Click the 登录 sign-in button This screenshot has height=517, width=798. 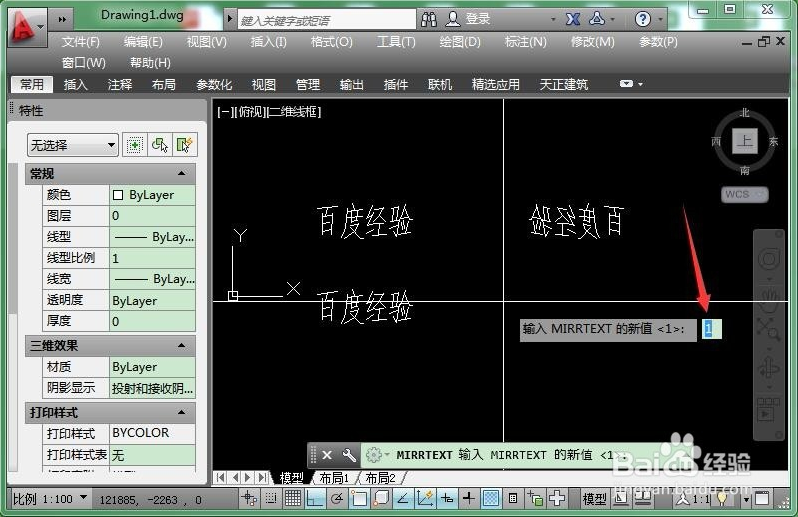468,19
